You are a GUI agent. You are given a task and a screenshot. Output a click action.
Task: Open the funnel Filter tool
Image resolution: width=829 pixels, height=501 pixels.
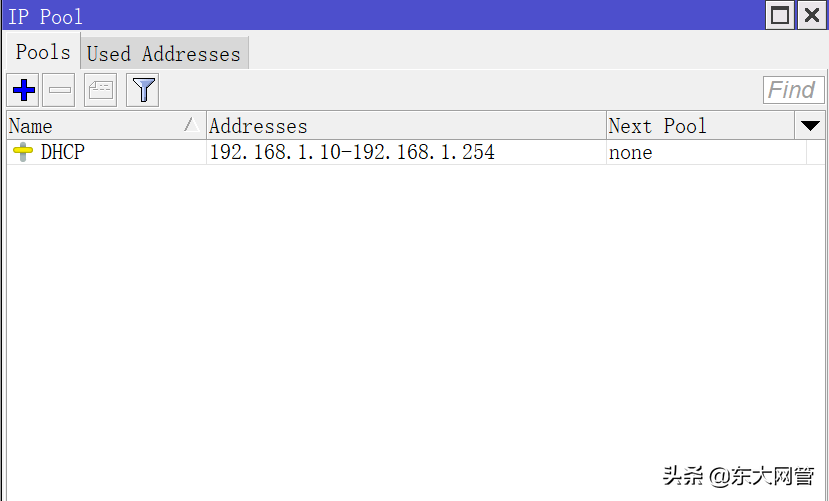click(x=144, y=91)
